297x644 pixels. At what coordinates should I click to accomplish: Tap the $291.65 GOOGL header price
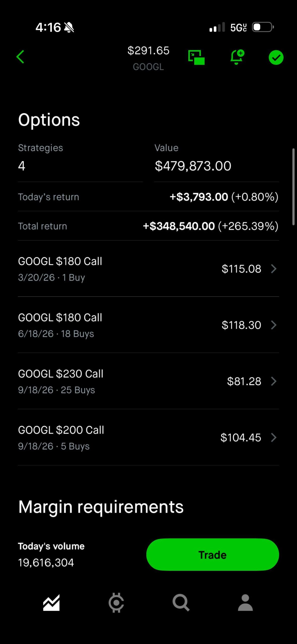click(148, 51)
